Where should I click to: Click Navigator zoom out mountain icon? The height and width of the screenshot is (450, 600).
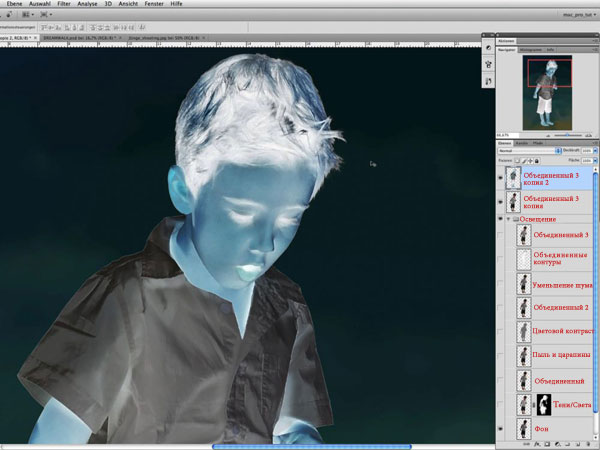(548, 135)
